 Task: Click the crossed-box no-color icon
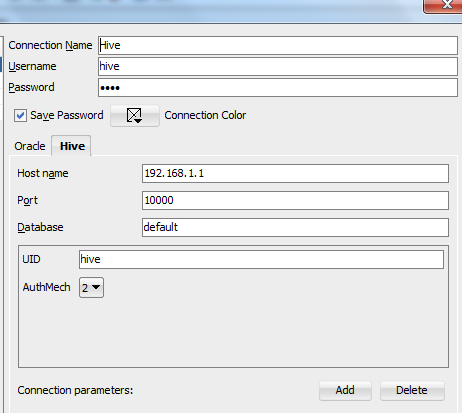[x=134, y=116]
